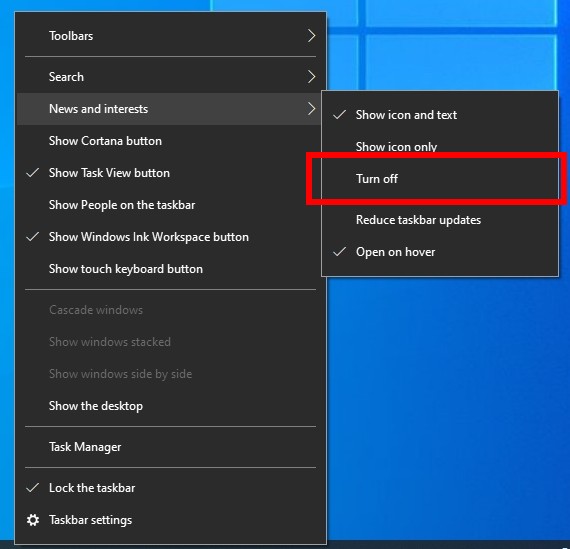570x549 pixels.
Task: Launch Task Manager from context menu
Action: [170, 447]
